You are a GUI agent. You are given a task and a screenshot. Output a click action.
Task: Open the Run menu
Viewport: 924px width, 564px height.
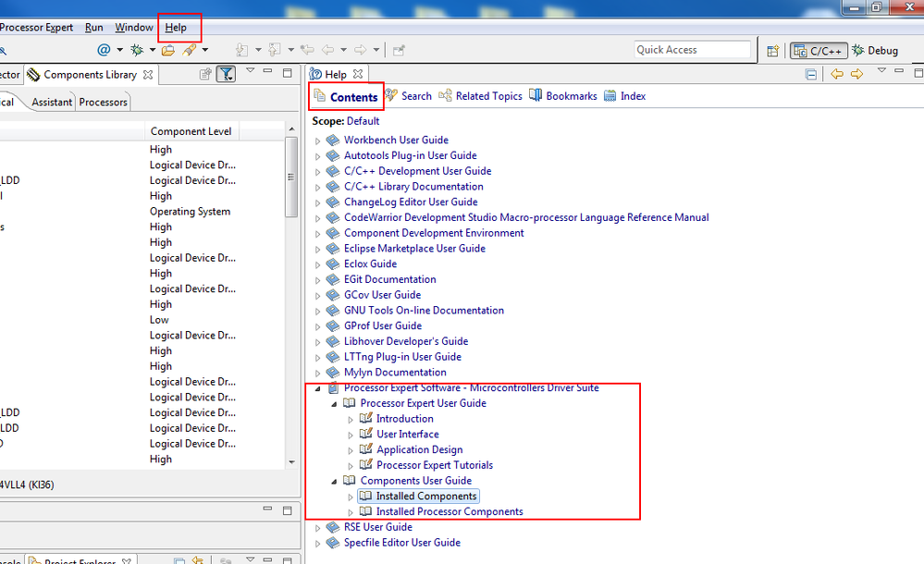93,27
